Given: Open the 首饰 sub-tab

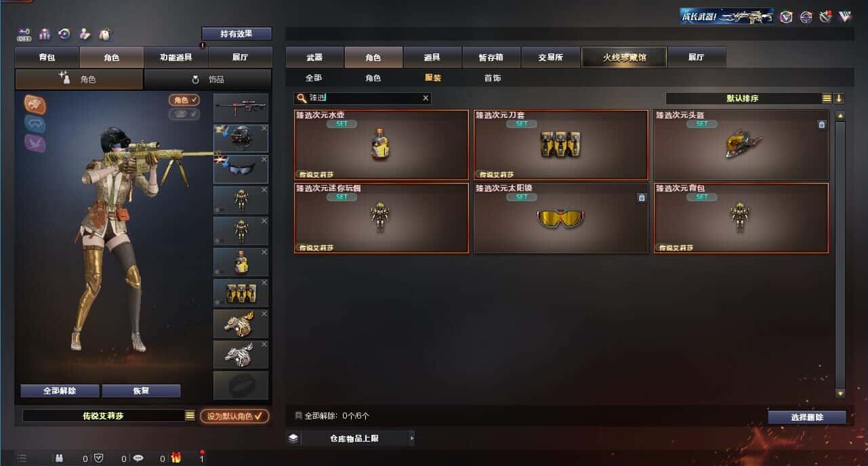Looking at the screenshot, I should [x=493, y=78].
